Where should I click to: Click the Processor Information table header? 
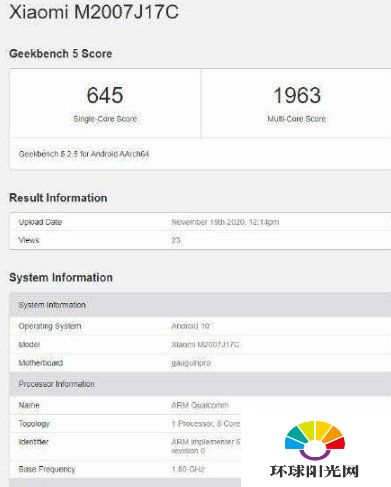click(x=200, y=384)
